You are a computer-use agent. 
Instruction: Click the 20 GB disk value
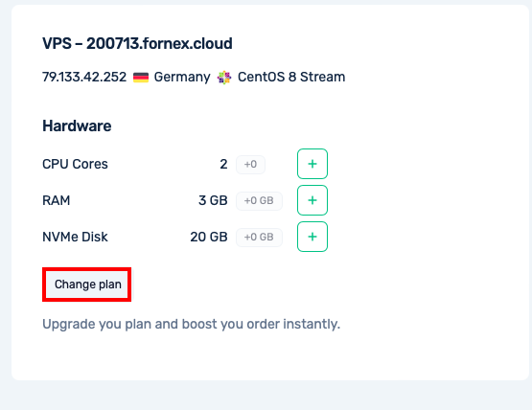point(209,237)
